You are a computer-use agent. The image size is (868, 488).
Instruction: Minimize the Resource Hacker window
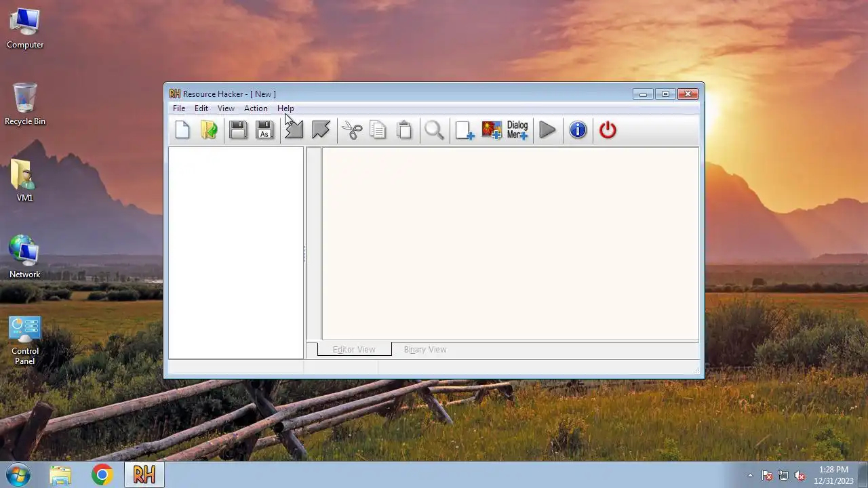643,94
